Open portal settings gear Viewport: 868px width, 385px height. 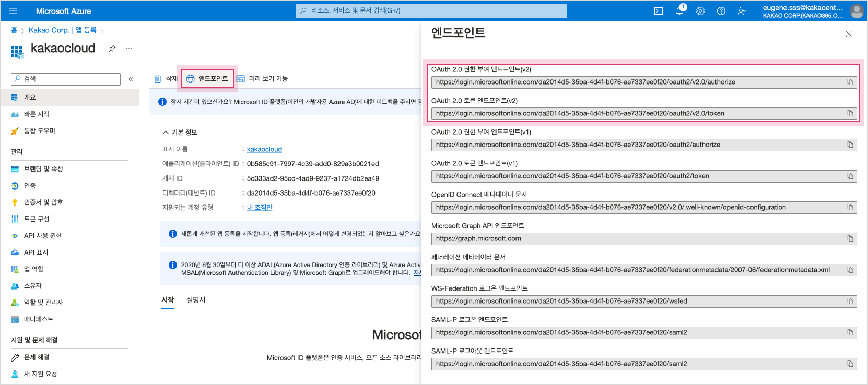[x=700, y=11]
